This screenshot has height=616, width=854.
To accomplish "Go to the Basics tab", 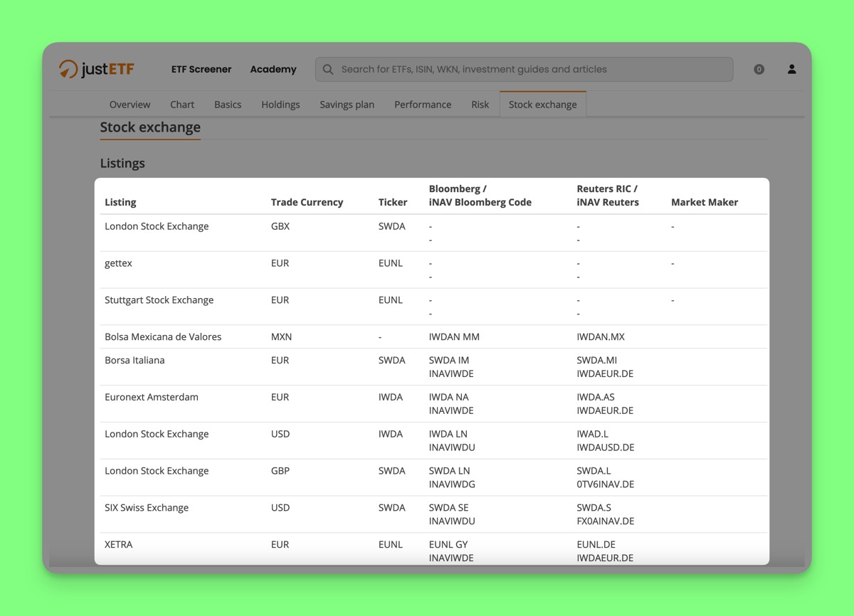I will pos(228,105).
